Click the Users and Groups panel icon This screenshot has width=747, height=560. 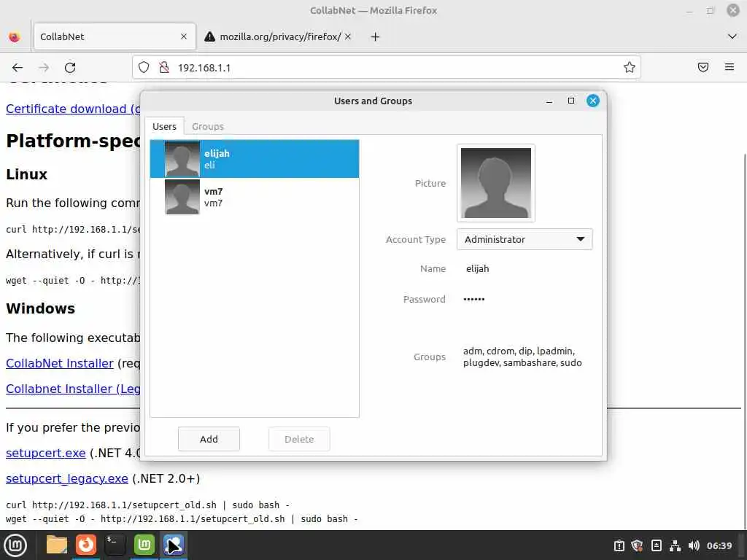174,545
